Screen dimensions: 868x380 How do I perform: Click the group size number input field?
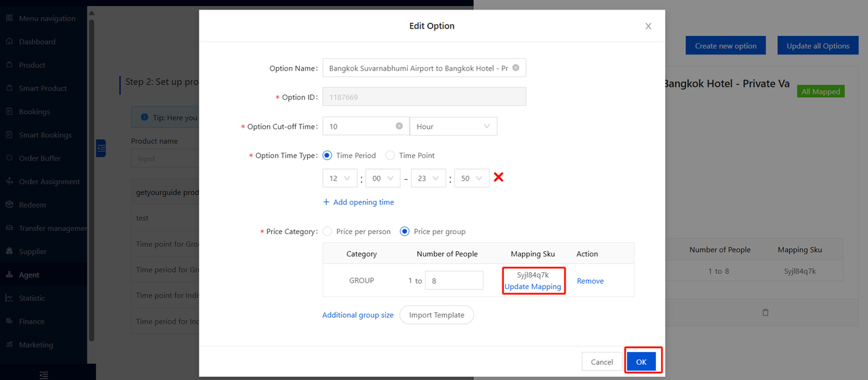[x=454, y=280]
